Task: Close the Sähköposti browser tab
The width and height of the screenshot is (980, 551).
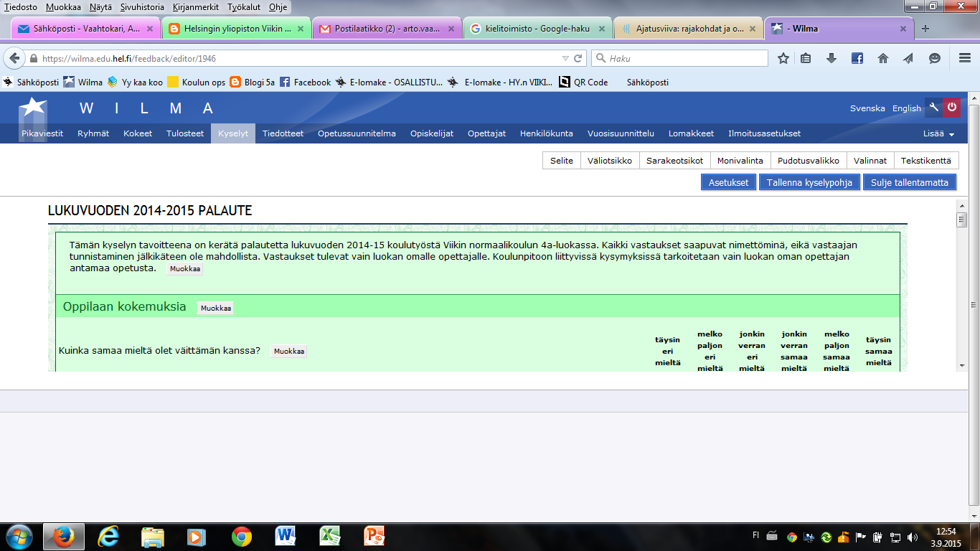Action: tap(150, 29)
